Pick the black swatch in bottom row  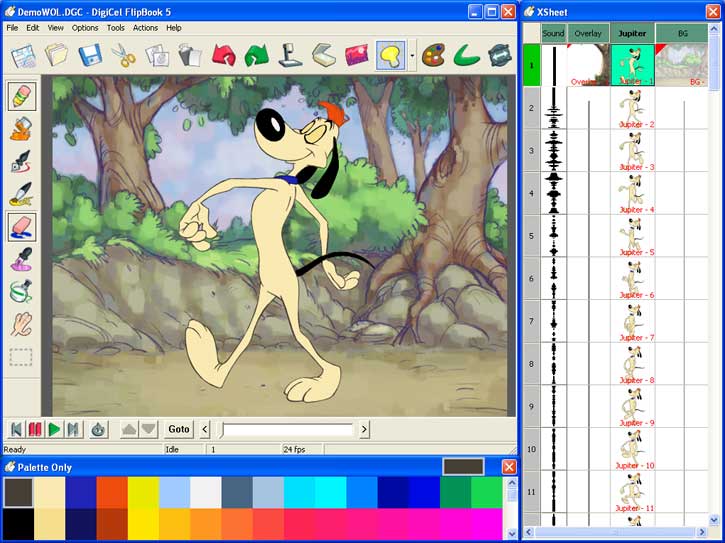[x=18, y=524]
